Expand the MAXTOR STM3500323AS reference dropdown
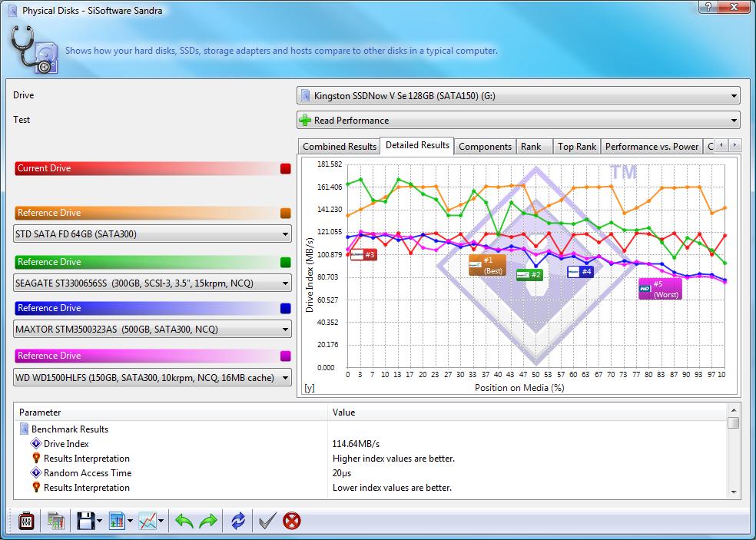 (152, 330)
